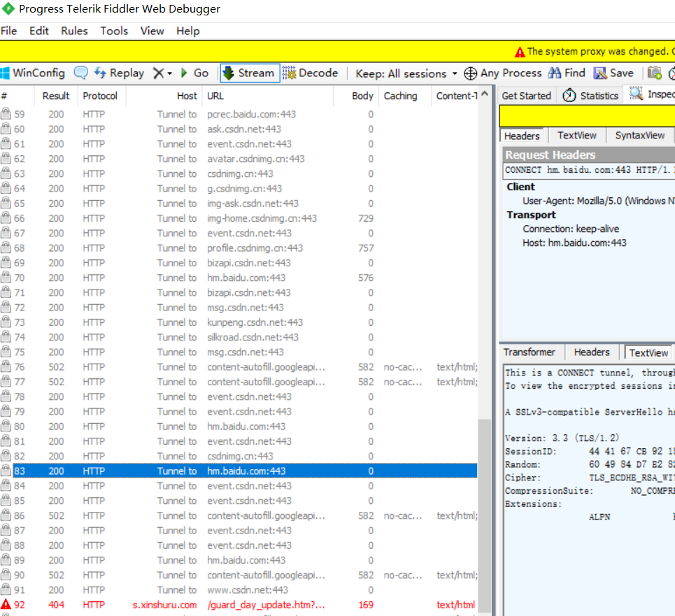Click the comment speech bubble icon

(x=80, y=73)
